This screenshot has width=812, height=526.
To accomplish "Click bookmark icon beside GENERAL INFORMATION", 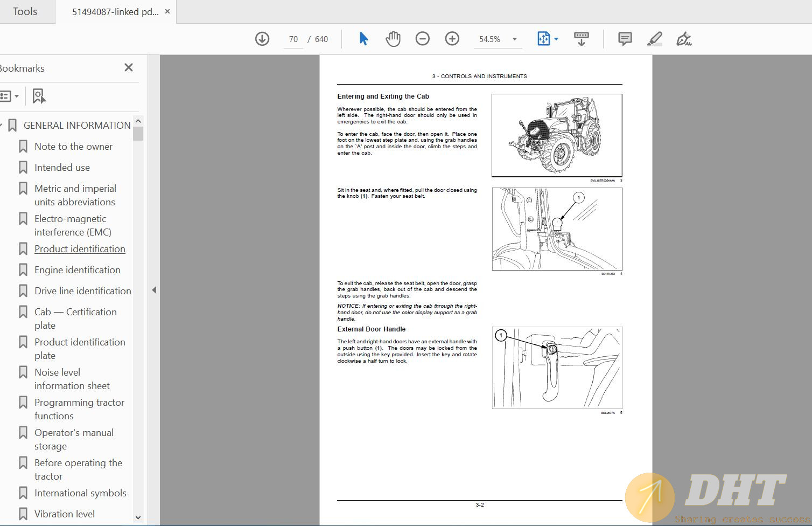I will [13, 126].
